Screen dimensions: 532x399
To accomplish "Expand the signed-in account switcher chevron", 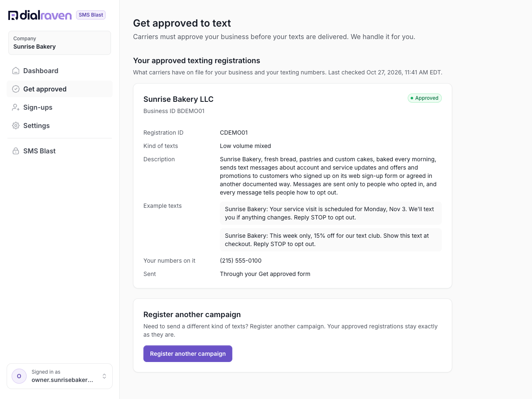I will [x=104, y=376].
